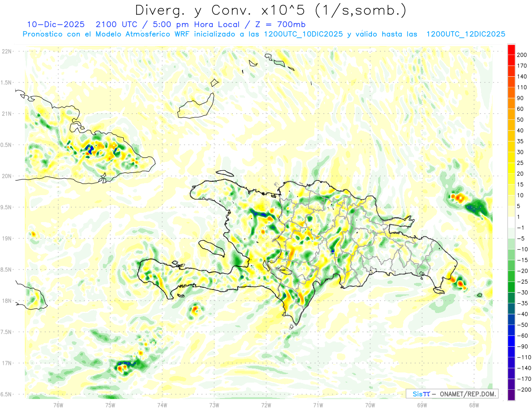Click the '19N' latitude label
This screenshot has height=411, width=532.
tap(7, 239)
